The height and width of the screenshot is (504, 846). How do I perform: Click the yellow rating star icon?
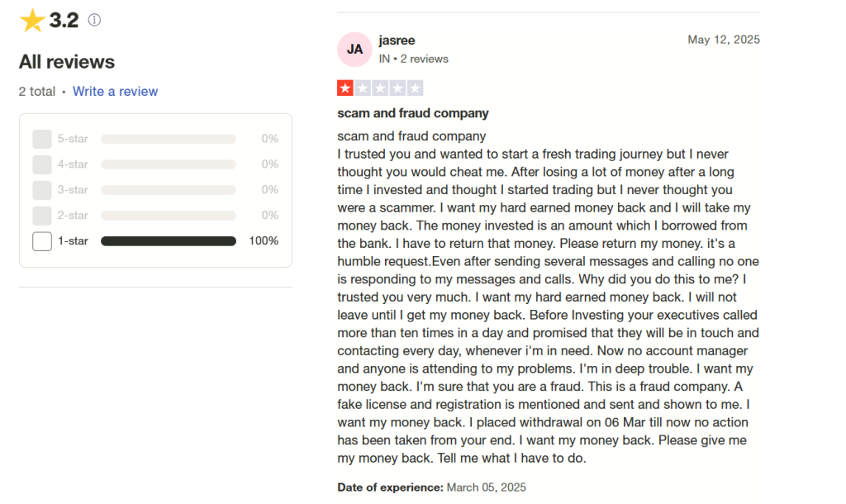pyautogui.click(x=32, y=20)
